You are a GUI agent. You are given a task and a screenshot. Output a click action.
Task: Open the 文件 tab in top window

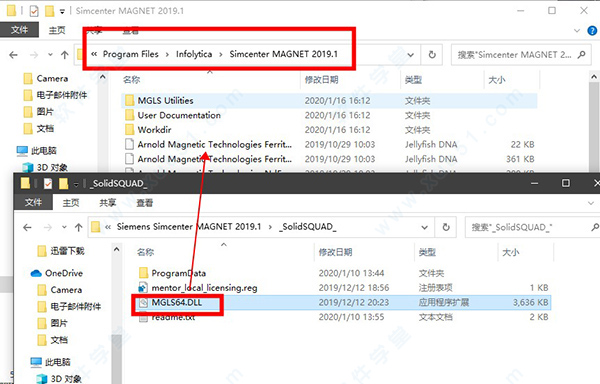click(x=19, y=30)
